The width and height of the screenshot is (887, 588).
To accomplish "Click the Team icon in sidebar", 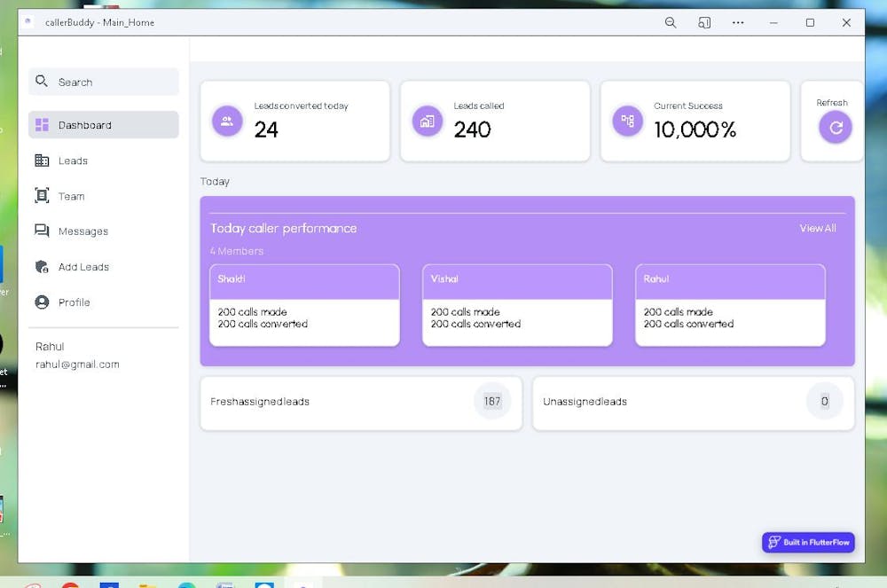I will point(42,196).
